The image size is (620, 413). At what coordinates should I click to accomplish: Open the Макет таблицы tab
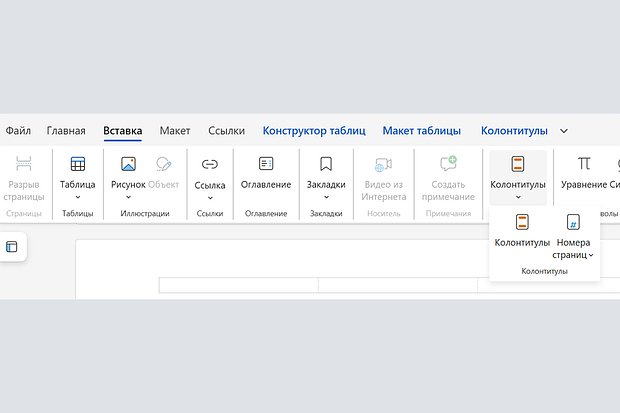tap(421, 131)
